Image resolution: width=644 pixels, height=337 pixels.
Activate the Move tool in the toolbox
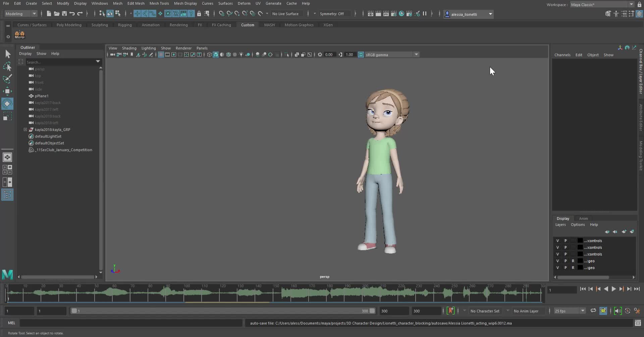click(7, 91)
